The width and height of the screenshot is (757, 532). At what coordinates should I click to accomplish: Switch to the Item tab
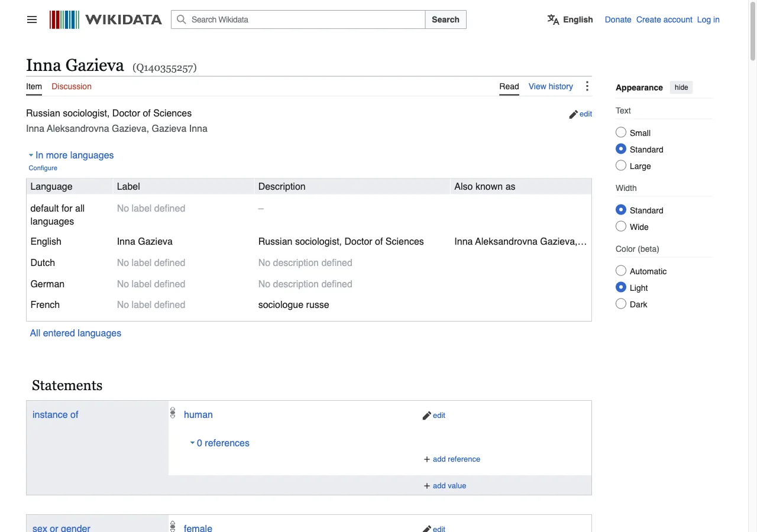[34, 86]
